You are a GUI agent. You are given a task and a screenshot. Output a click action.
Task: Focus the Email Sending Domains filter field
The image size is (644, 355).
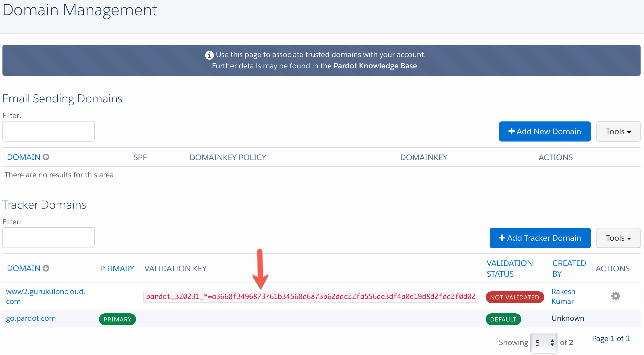(x=49, y=131)
